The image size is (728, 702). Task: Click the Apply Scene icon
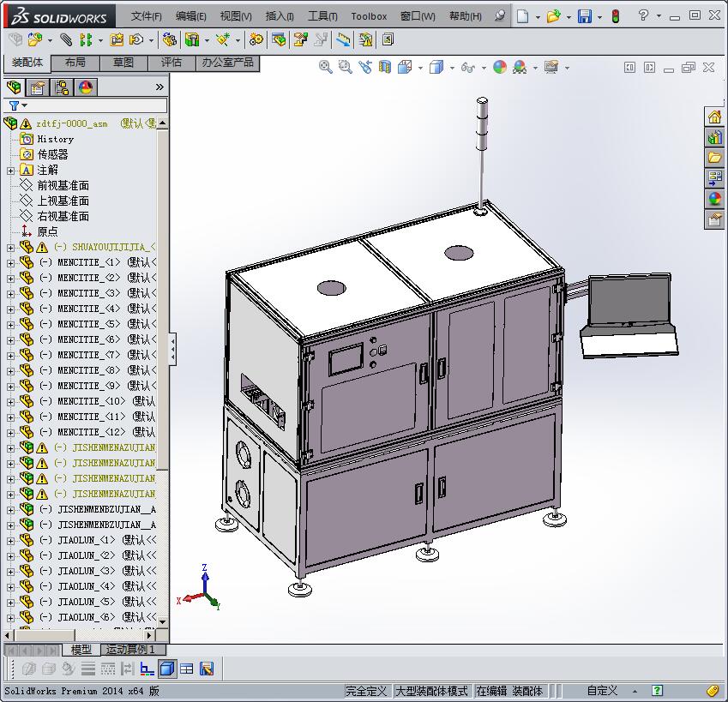click(x=520, y=67)
